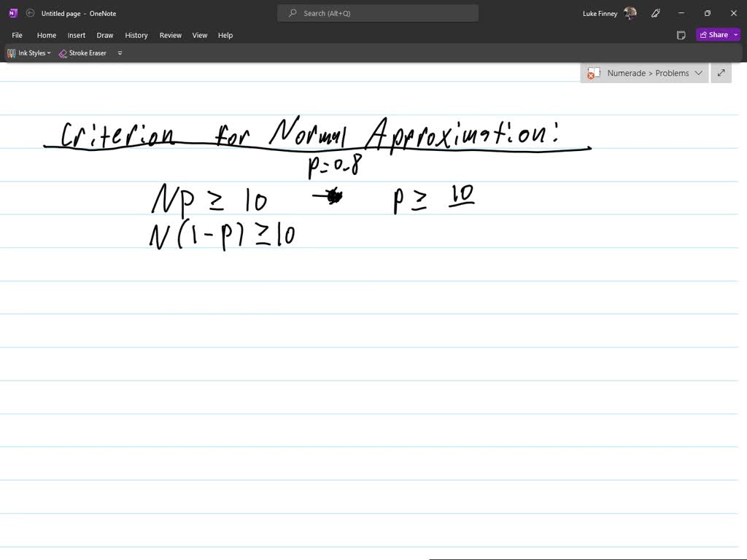Open the pen options chevron beside Stroke Eraser
Image resolution: width=747 pixels, height=560 pixels.
click(120, 52)
